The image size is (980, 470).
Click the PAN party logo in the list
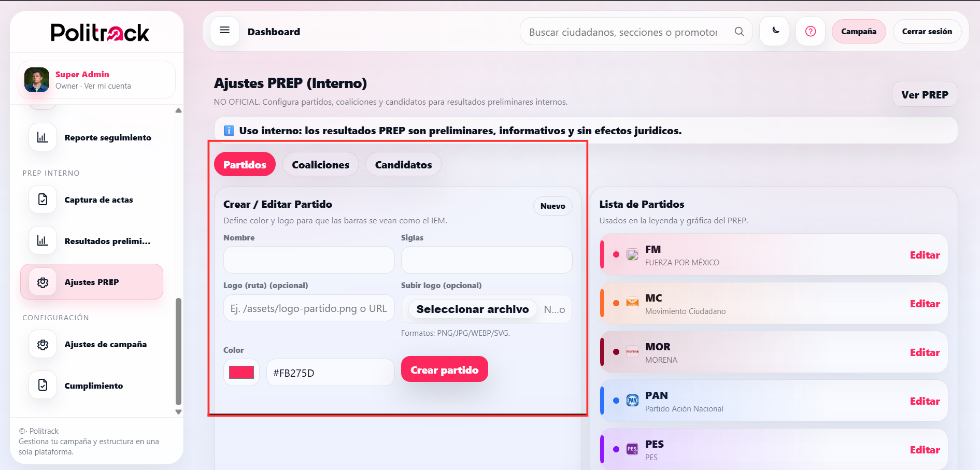click(632, 401)
